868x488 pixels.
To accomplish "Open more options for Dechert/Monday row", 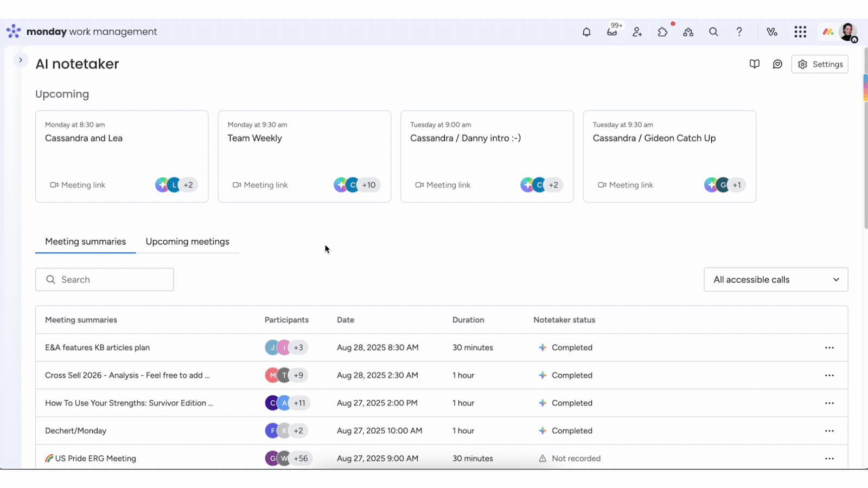I will click(x=829, y=431).
